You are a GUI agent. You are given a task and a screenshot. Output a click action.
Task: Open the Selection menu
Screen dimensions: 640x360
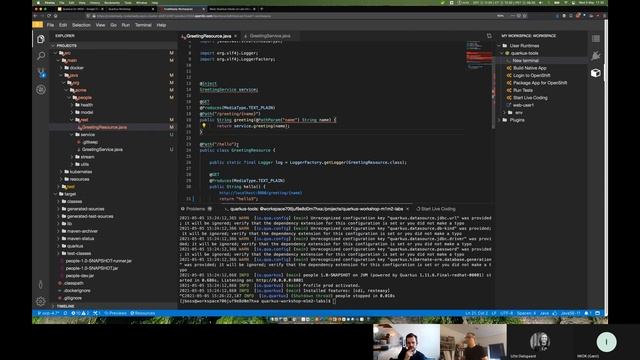pos(81,25)
